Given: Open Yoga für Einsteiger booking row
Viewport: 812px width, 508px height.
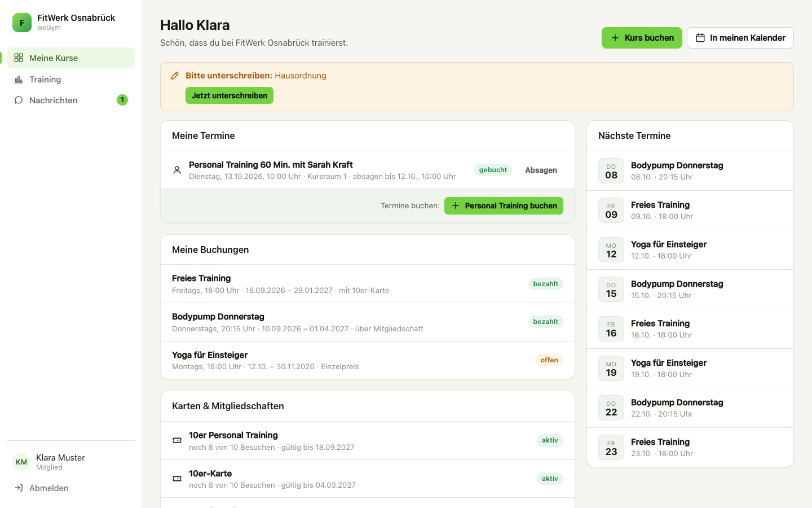Looking at the screenshot, I should 368,360.
